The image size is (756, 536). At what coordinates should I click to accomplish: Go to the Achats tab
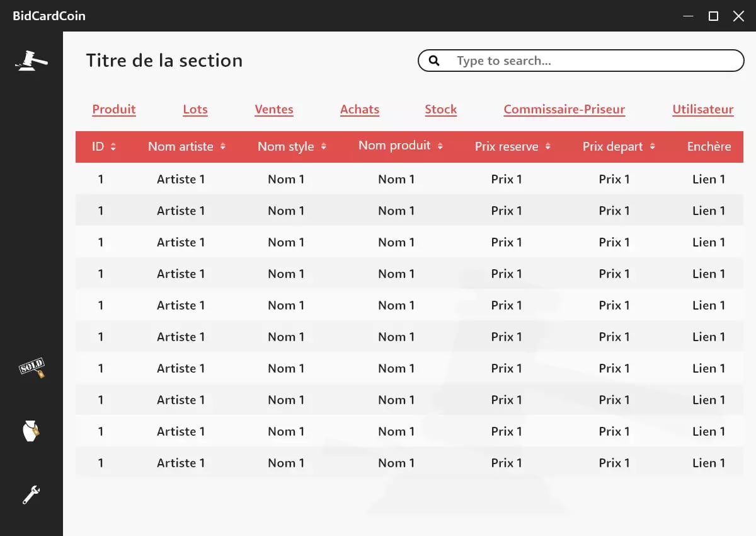360,110
